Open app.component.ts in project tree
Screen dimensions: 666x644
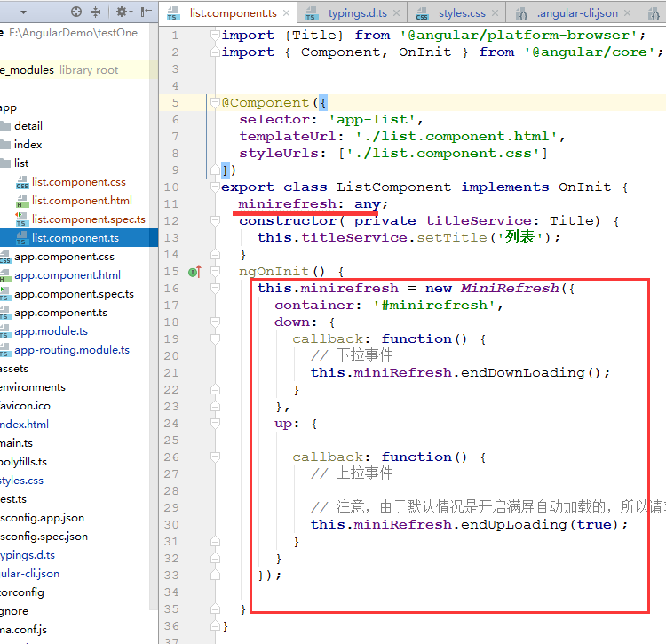pyautogui.click(x=60, y=313)
